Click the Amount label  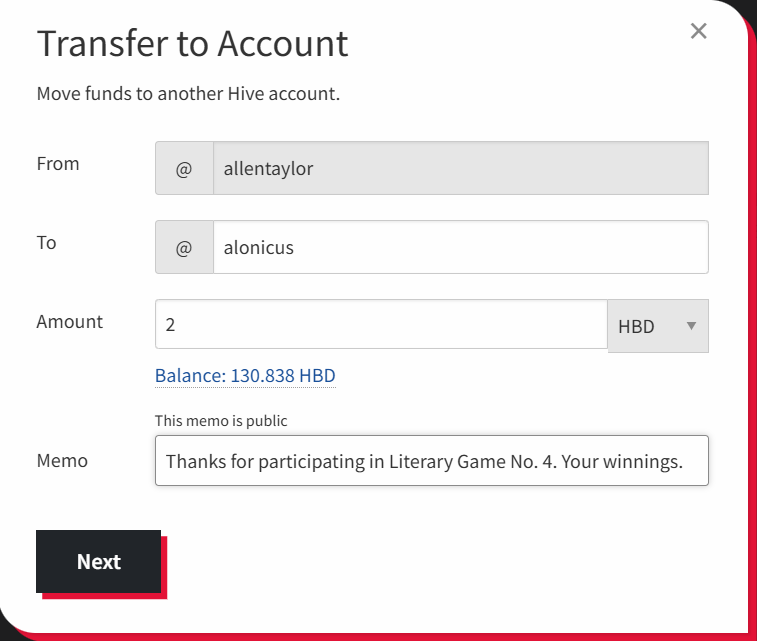(x=69, y=322)
